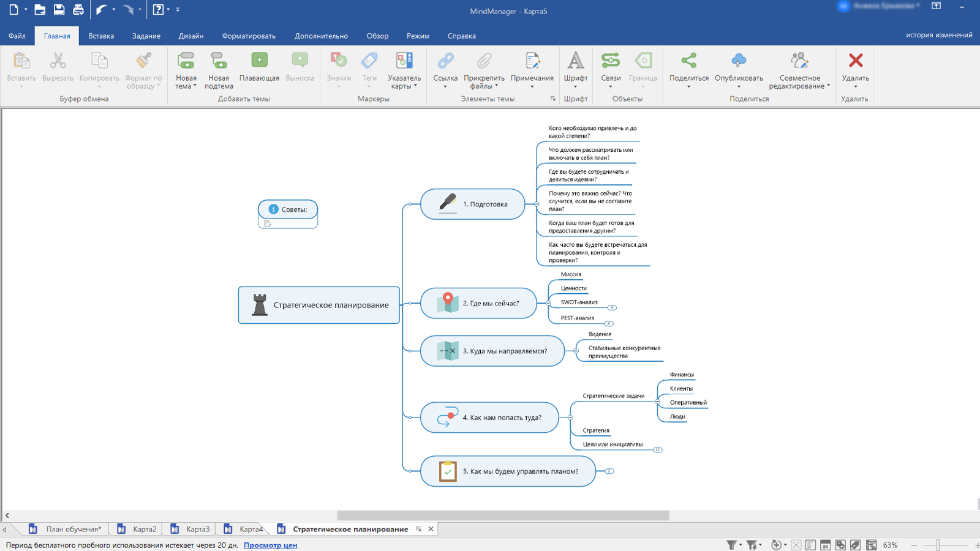Click the Вырезать scissors icon
The height and width of the screenshot is (551, 980).
[x=58, y=61]
